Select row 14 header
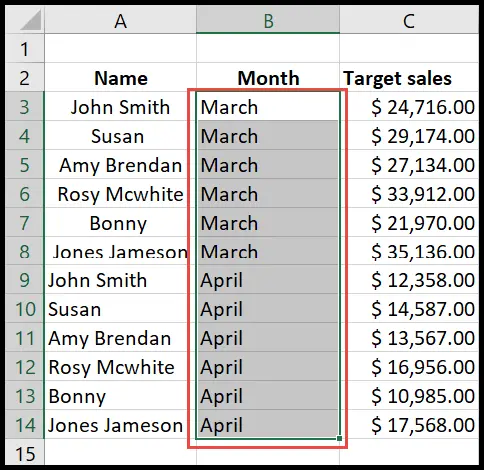 click(x=24, y=425)
